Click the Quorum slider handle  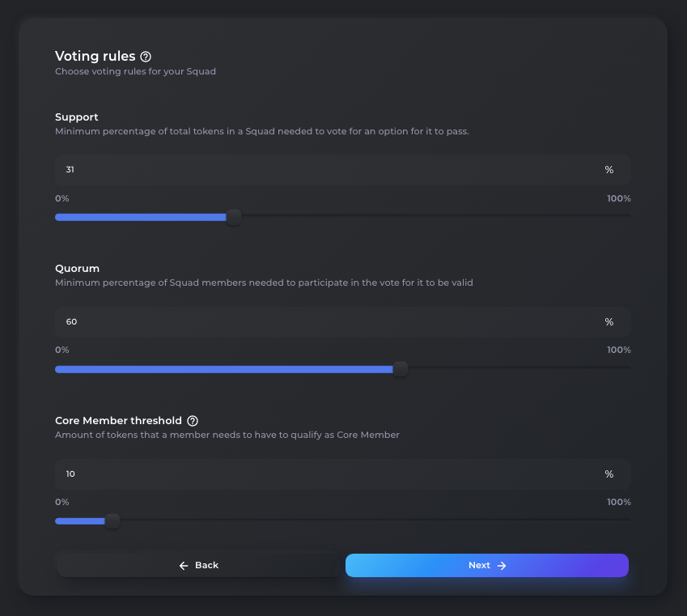[400, 369]
